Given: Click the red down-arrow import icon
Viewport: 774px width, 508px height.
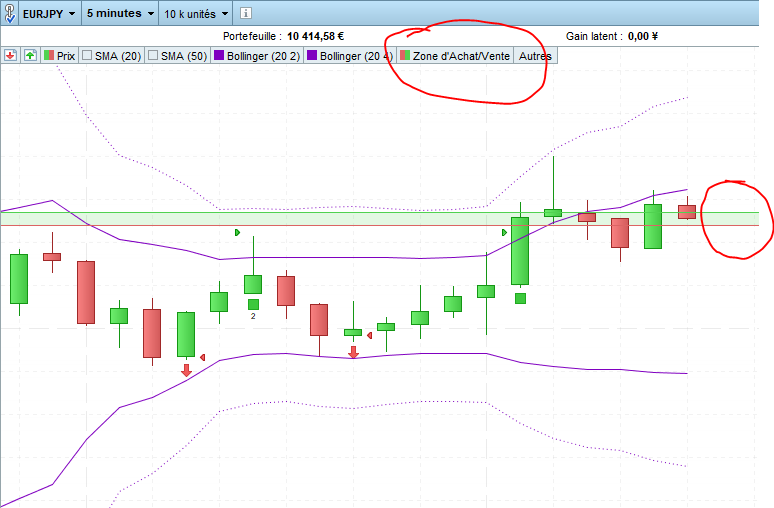Looking at the screenshot, I should coord(10,55).
